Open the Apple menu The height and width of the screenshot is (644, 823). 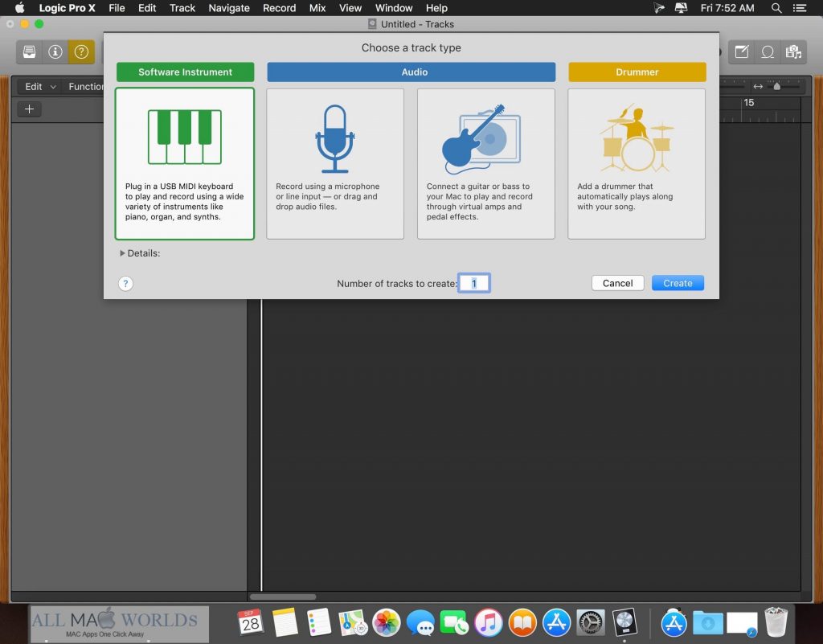click(20, 8)
